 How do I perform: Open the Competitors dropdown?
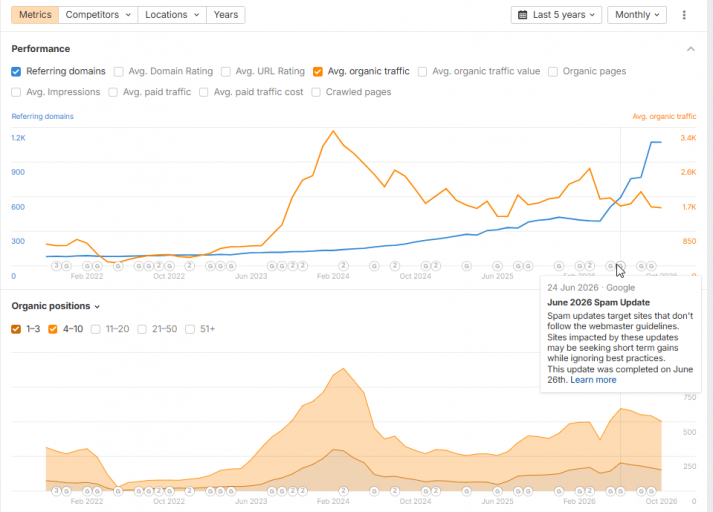point(98,15)
